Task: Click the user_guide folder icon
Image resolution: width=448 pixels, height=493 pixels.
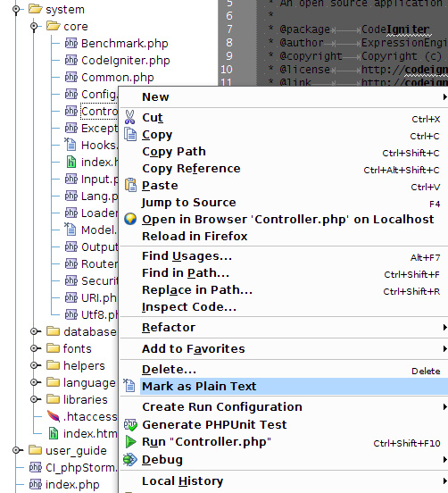Action: coord(35,450)
